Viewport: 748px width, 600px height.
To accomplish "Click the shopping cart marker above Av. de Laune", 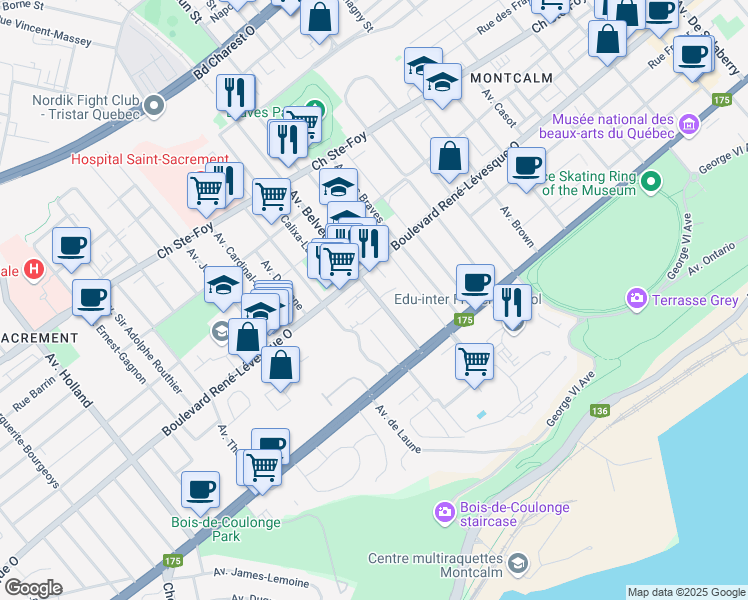I will tap(474, 363).
